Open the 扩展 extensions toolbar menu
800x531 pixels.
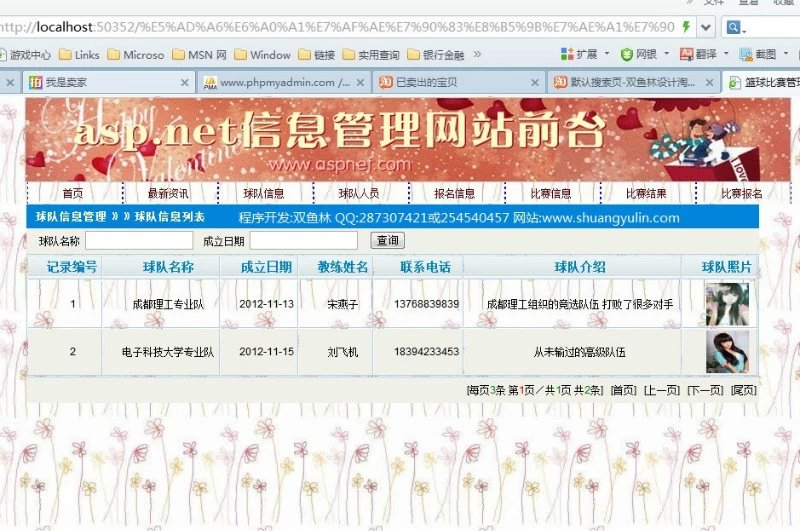tap(585, 54)
